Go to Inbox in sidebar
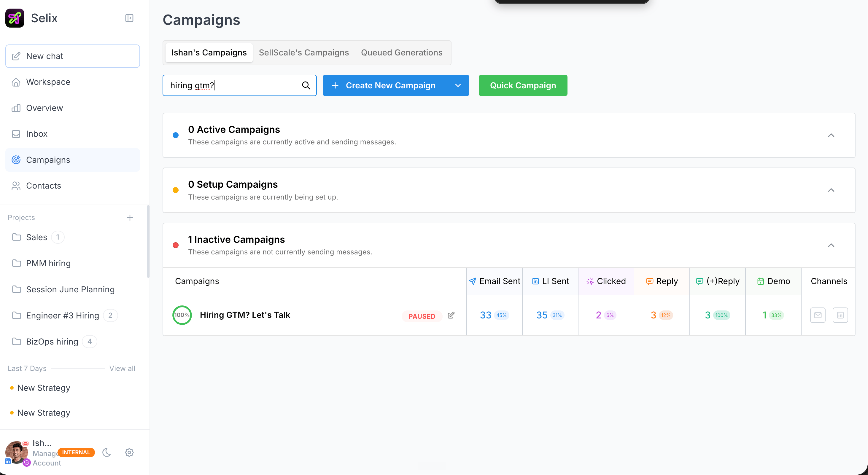868x475 pixels. (x=72, y=134)
